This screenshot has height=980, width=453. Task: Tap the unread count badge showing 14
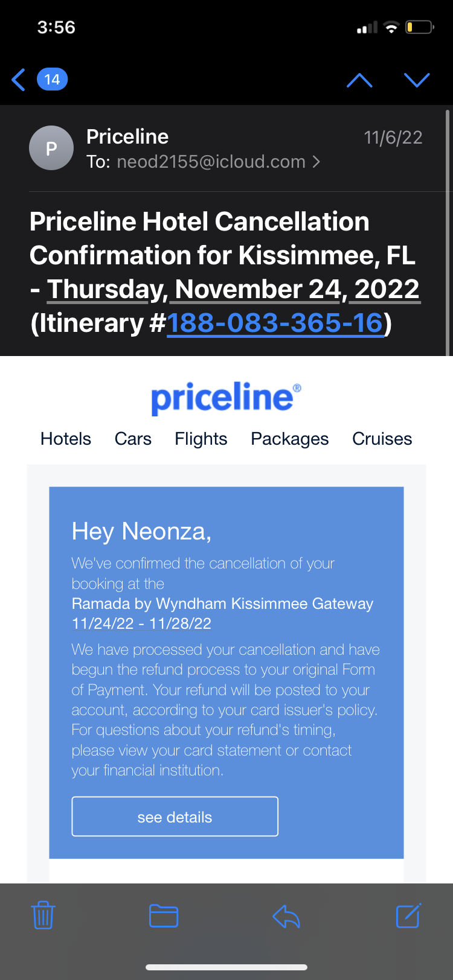(x=53, y=80)
